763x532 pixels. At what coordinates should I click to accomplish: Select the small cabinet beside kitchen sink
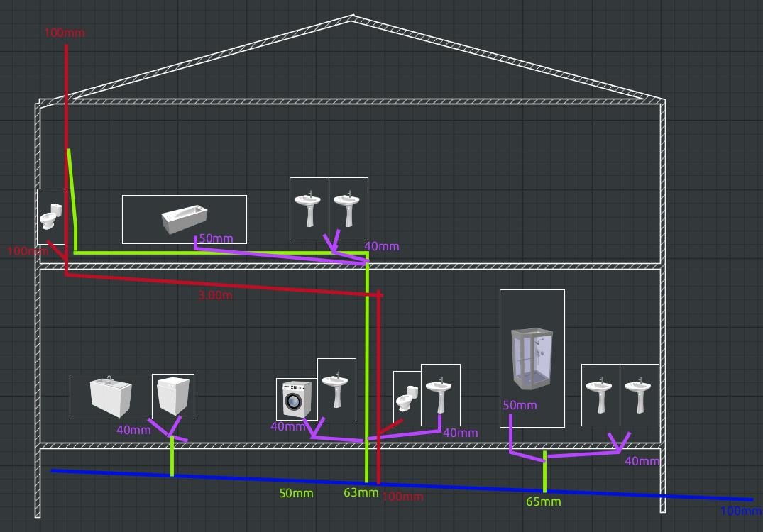[x=173, y=396]
